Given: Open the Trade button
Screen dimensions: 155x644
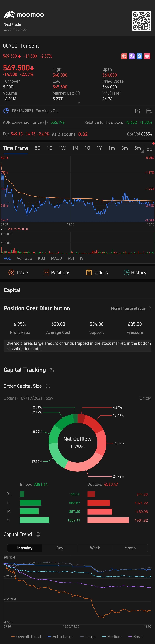Looking at the screenshot, I should [x=18, y=272].
